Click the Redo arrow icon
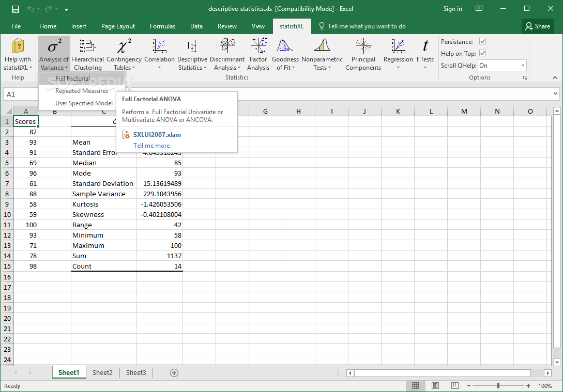This screenshot has width=563, height=392. tap(49, 9)
